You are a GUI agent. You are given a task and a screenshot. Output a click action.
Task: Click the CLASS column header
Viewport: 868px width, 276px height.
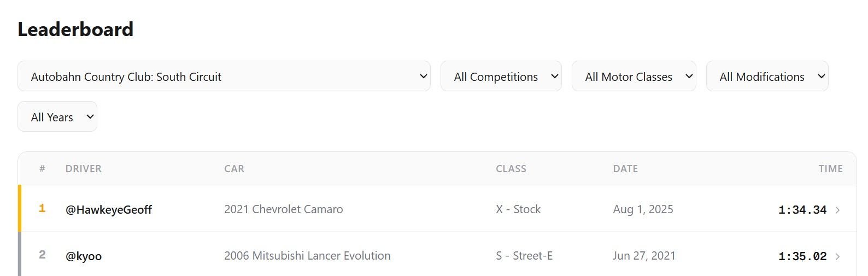[511, 169]
